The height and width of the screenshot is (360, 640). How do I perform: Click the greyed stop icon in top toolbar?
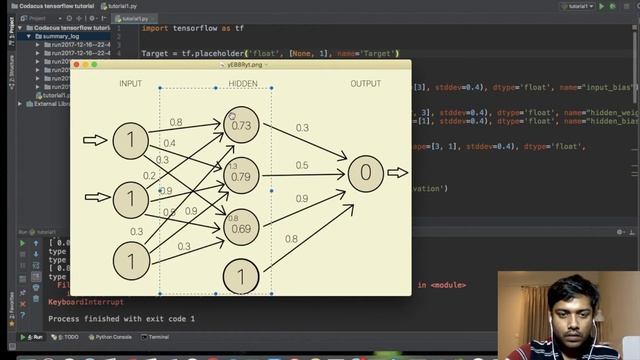(x=626, y=6)
